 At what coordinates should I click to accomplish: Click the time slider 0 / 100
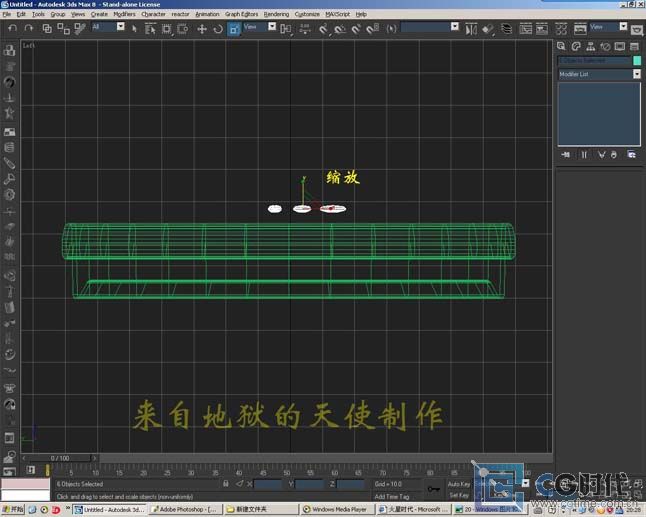pyautogui.click(x=60, y=458)
